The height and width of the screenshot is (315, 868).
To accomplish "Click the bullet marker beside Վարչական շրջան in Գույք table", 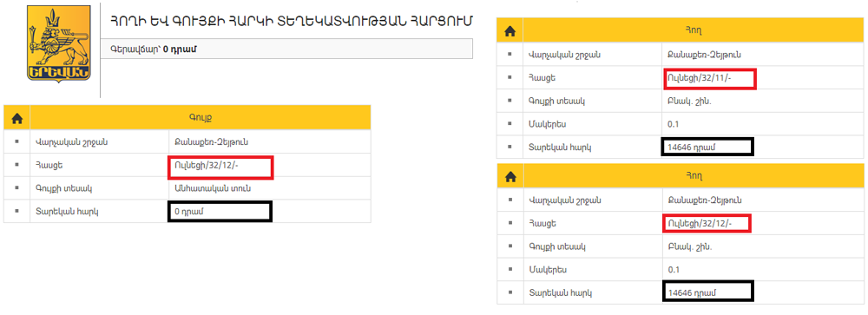I will [17, 141].
